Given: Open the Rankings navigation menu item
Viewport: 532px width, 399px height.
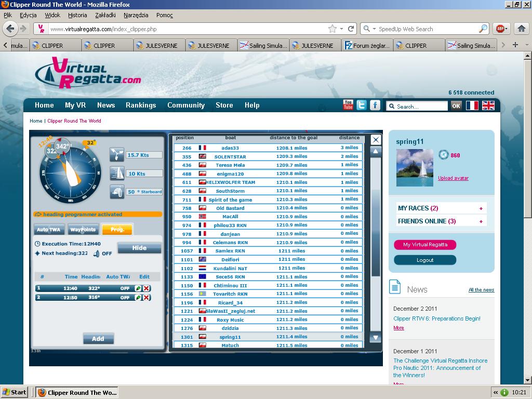Looking at the screenshot, I should pos(141,105).
